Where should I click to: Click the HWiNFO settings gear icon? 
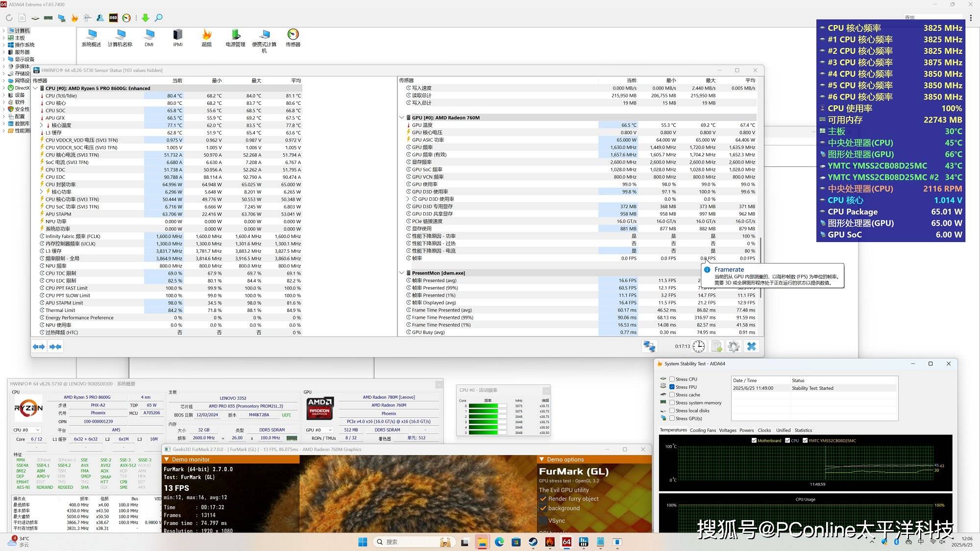coord(734,347)
